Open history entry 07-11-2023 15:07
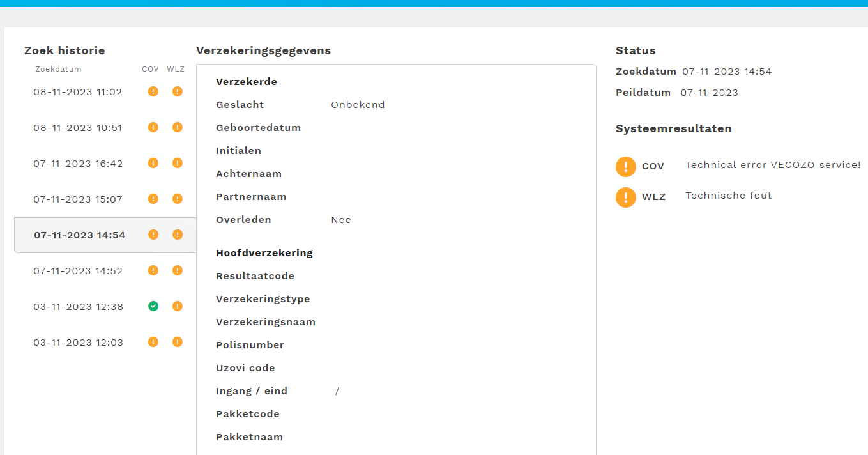The height and width of the screenshot is (455, 868). click(x=77, y=199)
